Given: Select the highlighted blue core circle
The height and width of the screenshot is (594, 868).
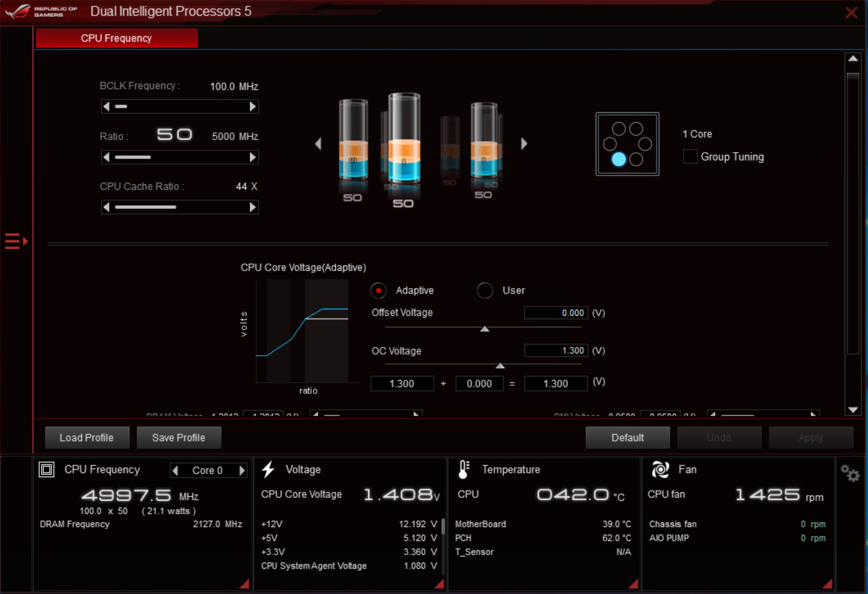Looking at the screenshot, I should tap(619, 159).
